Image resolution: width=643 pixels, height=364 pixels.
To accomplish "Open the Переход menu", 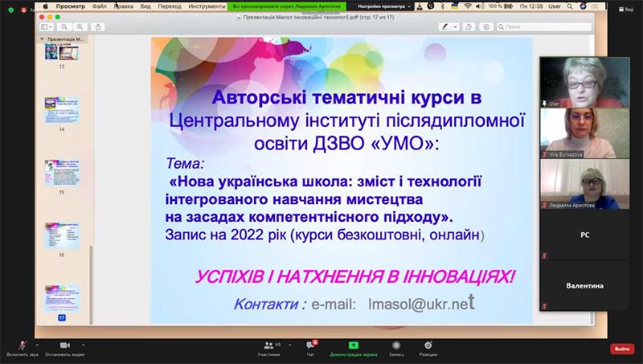I will pyautogui.click(x=170, y=6).
